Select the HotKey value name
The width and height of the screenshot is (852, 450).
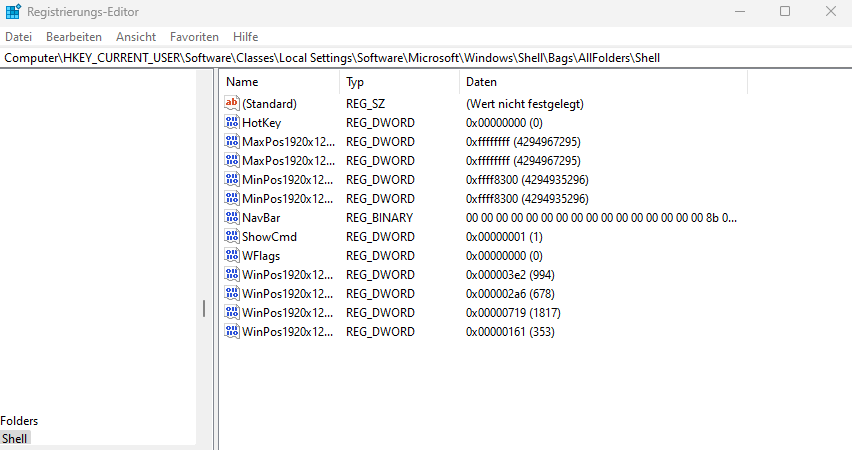(x=261, y=123)
